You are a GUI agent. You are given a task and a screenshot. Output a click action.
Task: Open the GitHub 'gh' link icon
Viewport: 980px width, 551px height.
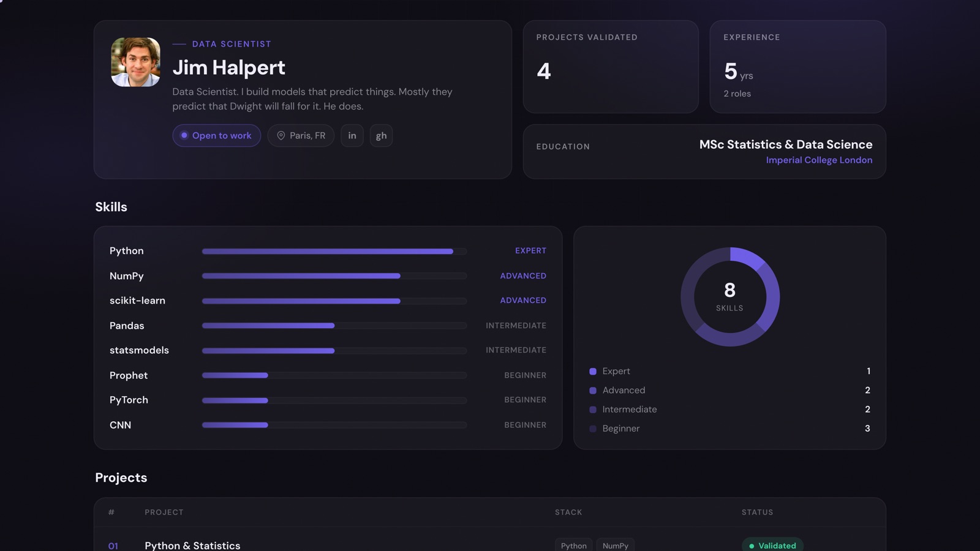pos(381,135)
